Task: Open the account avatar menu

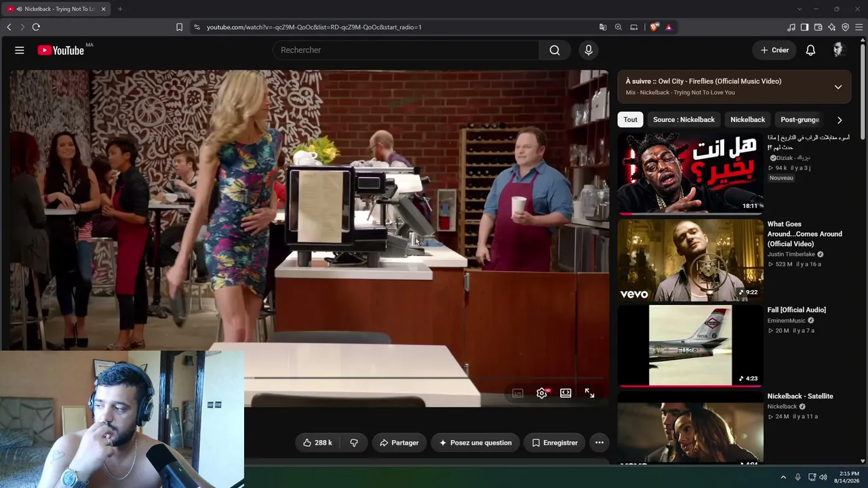Action: 838,50
